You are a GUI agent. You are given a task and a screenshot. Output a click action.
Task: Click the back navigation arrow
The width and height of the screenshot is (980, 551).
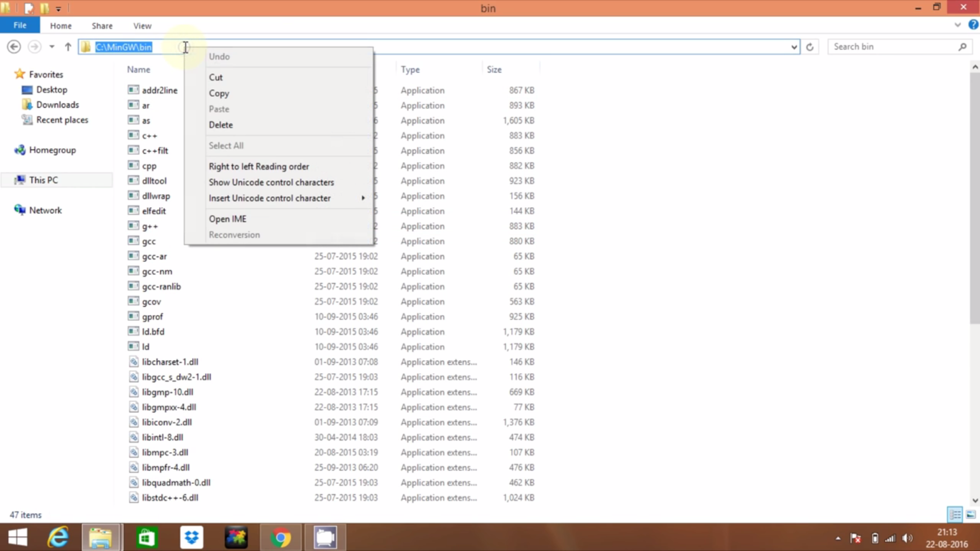pyautogui.click(x=13, y=47)
